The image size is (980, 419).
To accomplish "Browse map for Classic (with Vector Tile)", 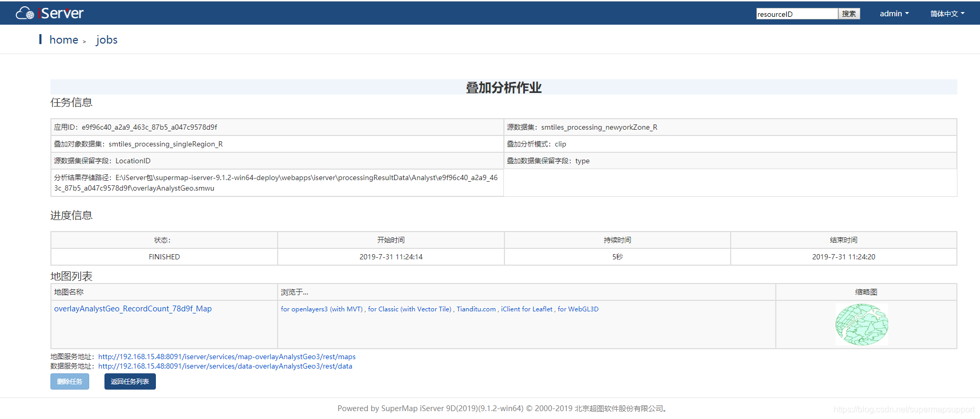I will point(409,309).
